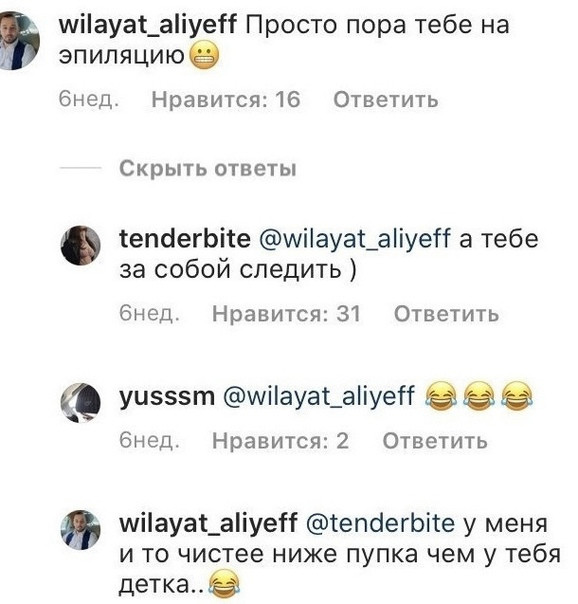Reply to yusssm's comment with Ответить
Screen dimensions: 578x604
point(435,441)
